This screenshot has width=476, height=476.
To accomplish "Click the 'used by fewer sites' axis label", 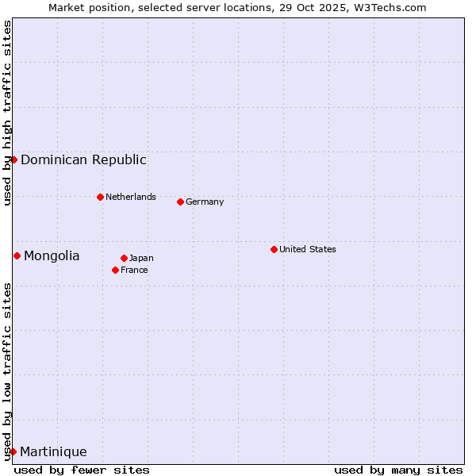I will tap(82, 470).
